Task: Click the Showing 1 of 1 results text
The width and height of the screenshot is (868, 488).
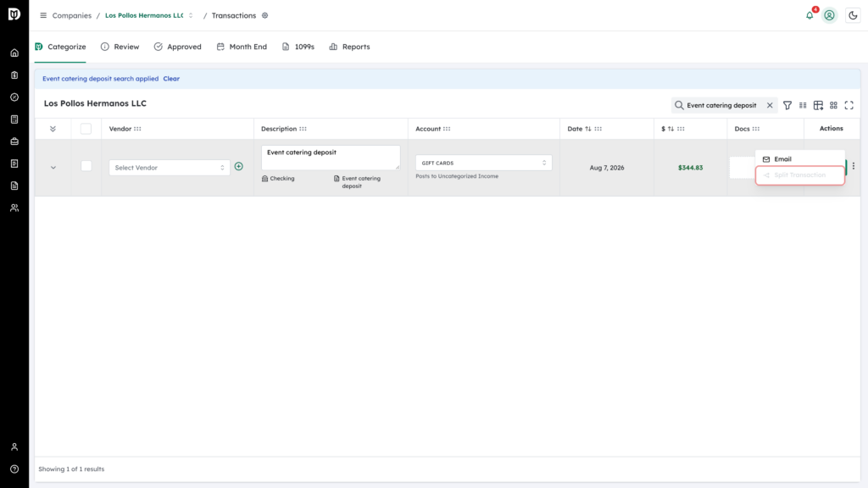Action: coord(71,469)
